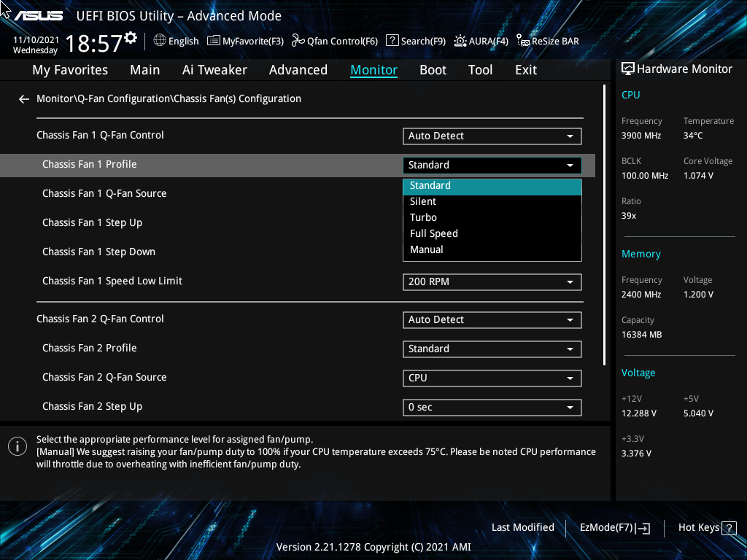Image resolution: width=747 pixels, height=560 pixels.
Task: Click the 18:57 clock
Action: pos(94,44)
